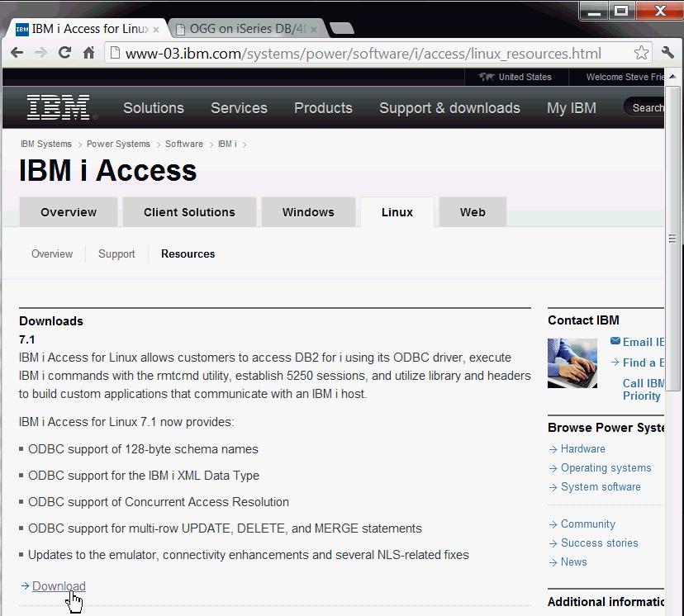Viewport: 684px width, 616px height.
Task: Click the Call IBM Priority link
Action: coord(643,389)
